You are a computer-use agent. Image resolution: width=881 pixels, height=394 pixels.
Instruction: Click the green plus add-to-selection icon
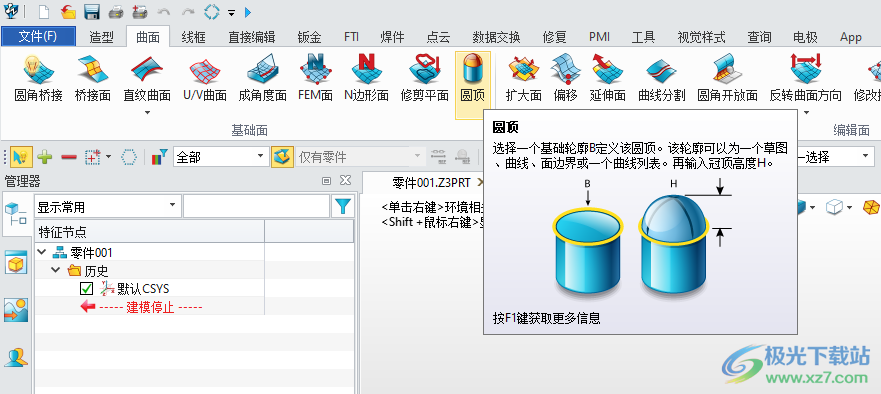(x=45, y=157)
